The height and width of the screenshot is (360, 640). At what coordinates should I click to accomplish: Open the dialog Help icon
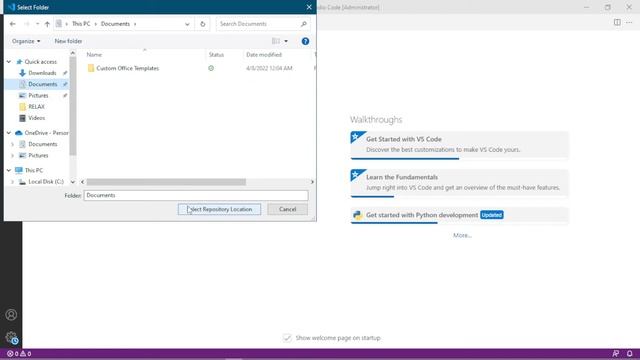coord(305,41)
